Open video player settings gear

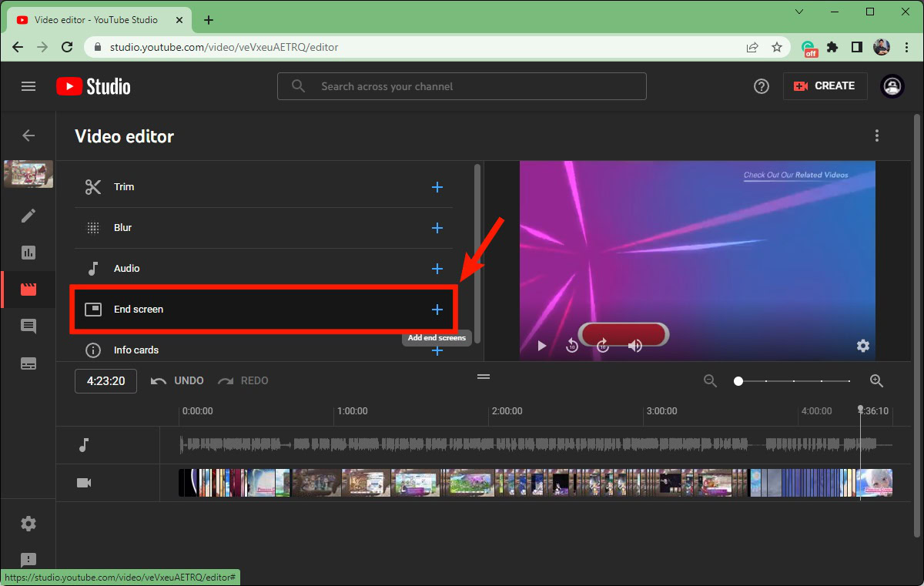pyautogui.click(x=863, y=346)
